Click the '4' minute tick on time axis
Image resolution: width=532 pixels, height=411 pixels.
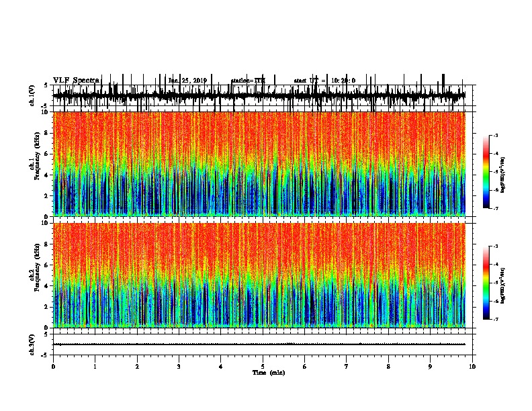pos(221,367)
